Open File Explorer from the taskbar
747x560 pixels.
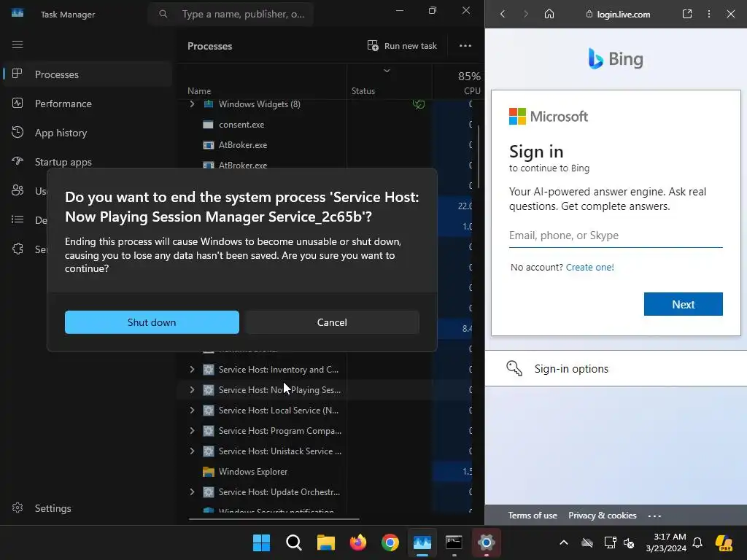(x=326, y=542)
